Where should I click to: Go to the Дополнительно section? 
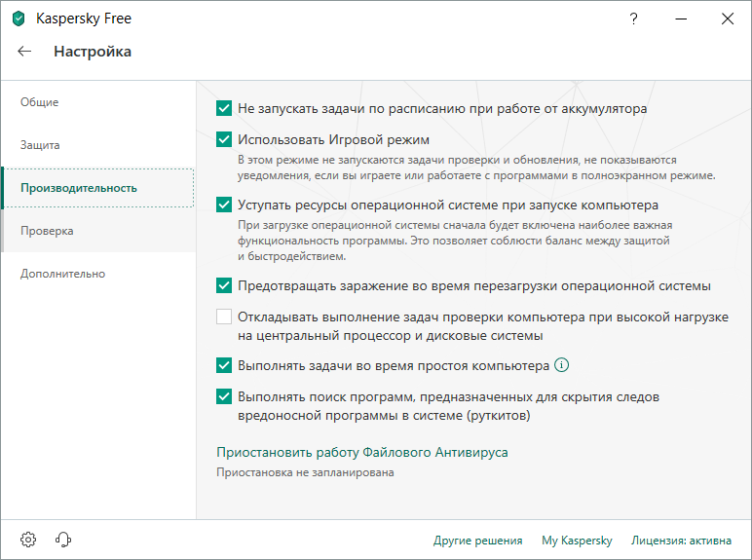(62, 274)
